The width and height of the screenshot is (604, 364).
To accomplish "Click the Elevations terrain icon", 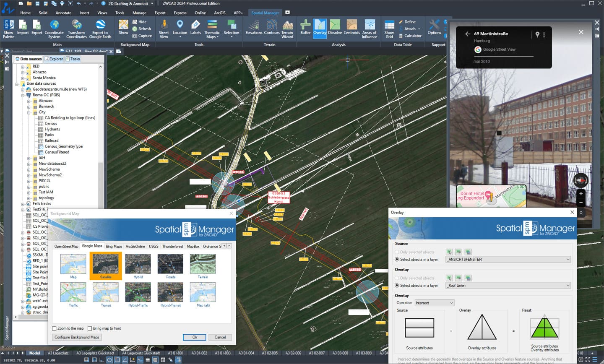I will [x=254, y=28].
